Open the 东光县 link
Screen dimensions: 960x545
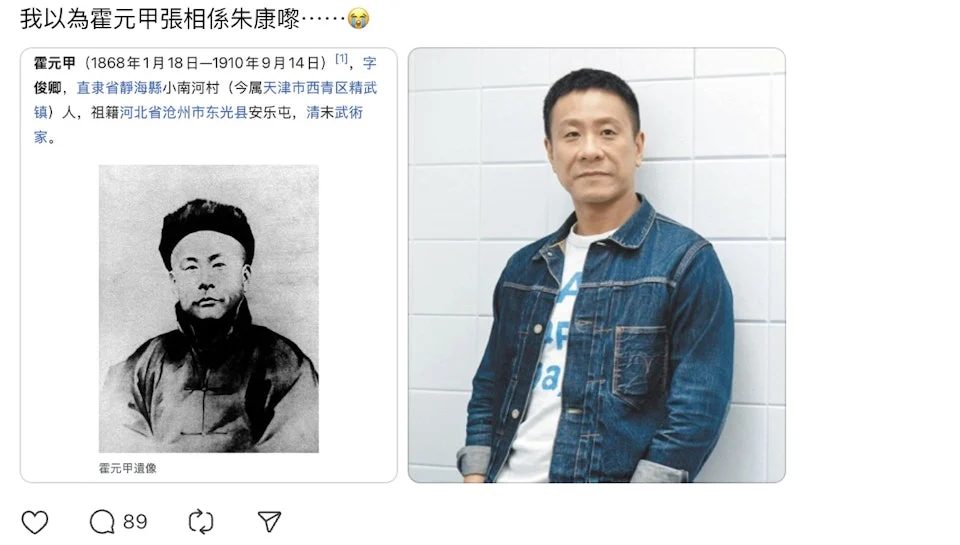click(x=227, y=113)
